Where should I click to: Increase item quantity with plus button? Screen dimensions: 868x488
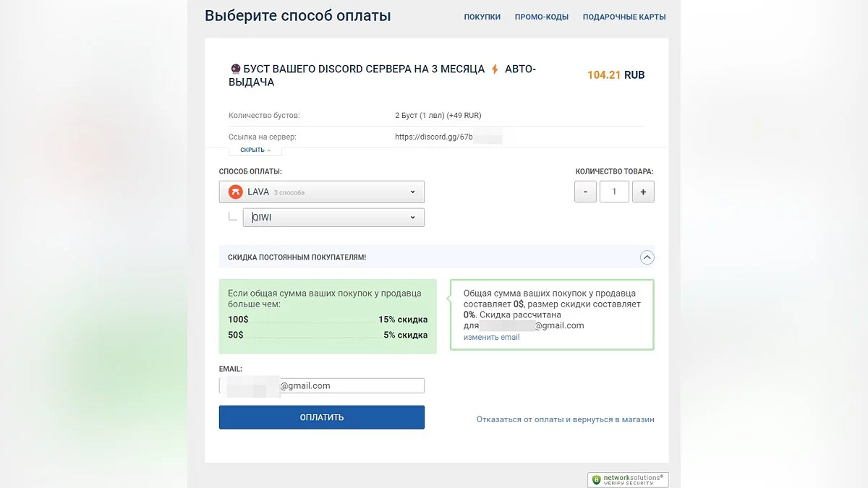643,192
